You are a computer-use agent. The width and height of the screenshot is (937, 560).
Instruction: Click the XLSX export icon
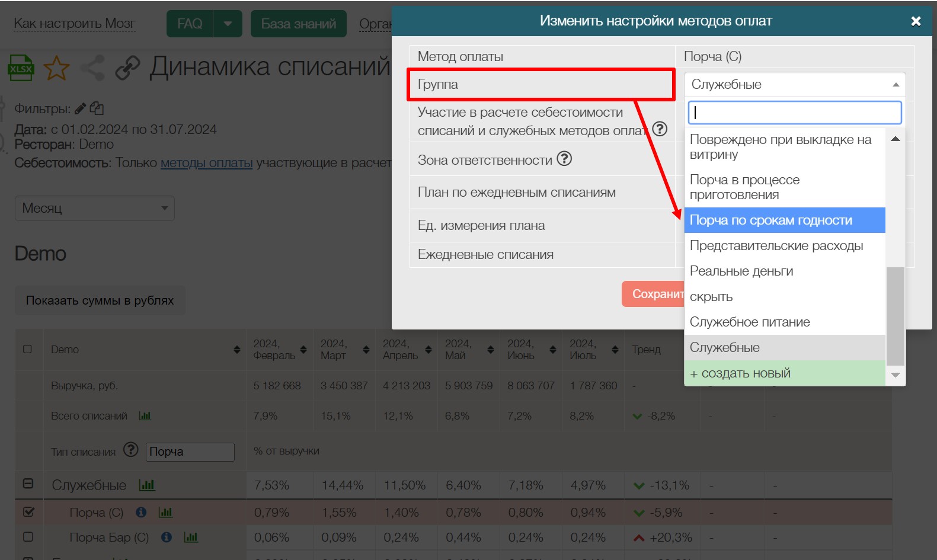(21, 68)
